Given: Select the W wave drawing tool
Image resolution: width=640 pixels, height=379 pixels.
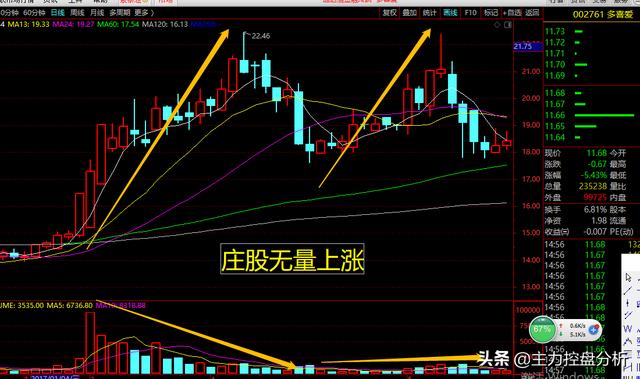Looking at the screenshot, I should (628, 329).
